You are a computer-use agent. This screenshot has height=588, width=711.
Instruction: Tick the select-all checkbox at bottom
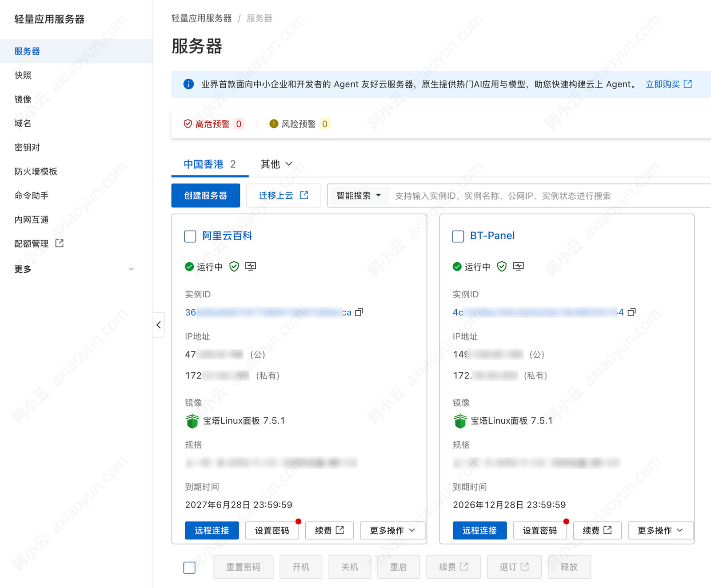pos(189,568)
